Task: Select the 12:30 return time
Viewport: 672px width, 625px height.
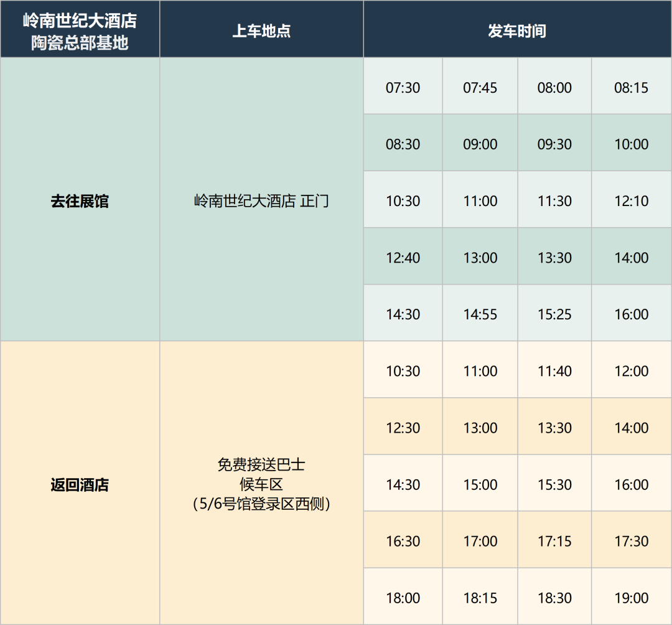Action: (x=403, y=426)
